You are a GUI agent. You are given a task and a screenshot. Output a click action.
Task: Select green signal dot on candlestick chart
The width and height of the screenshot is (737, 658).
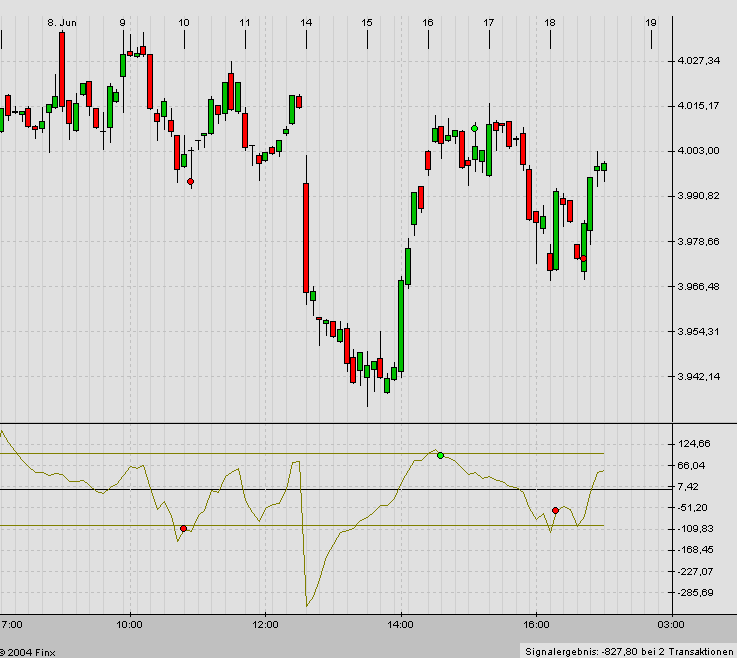pos(474,128)
